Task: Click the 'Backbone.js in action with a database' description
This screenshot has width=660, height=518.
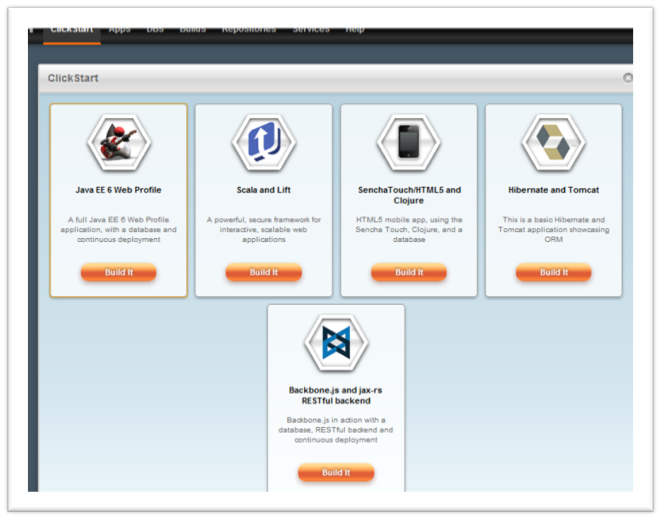Action: pos(335,430)
